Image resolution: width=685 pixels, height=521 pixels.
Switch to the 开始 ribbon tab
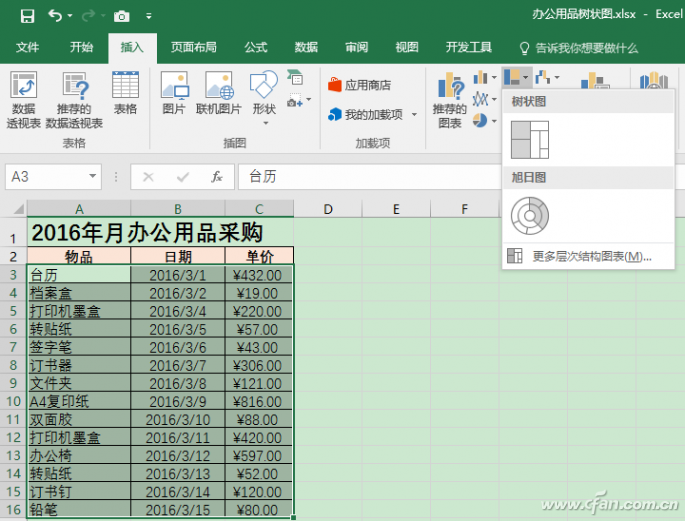tap(81, 47)
